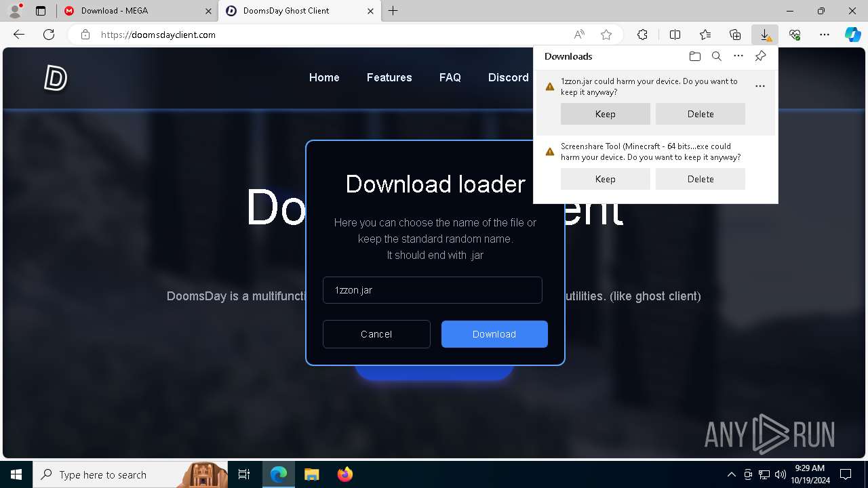Open the browser profile icon

[x=15, y=11]
